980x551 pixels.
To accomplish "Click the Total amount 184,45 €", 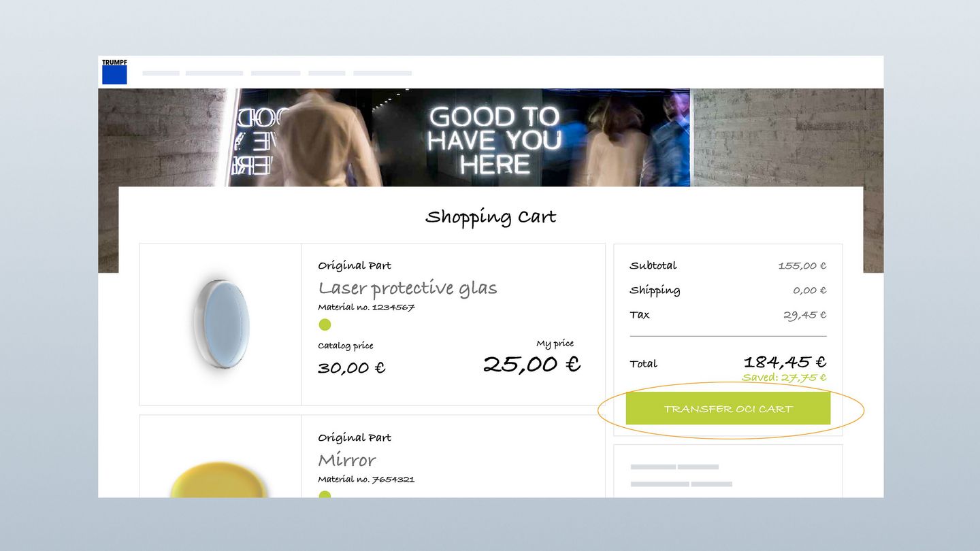I will coord(785,362).
